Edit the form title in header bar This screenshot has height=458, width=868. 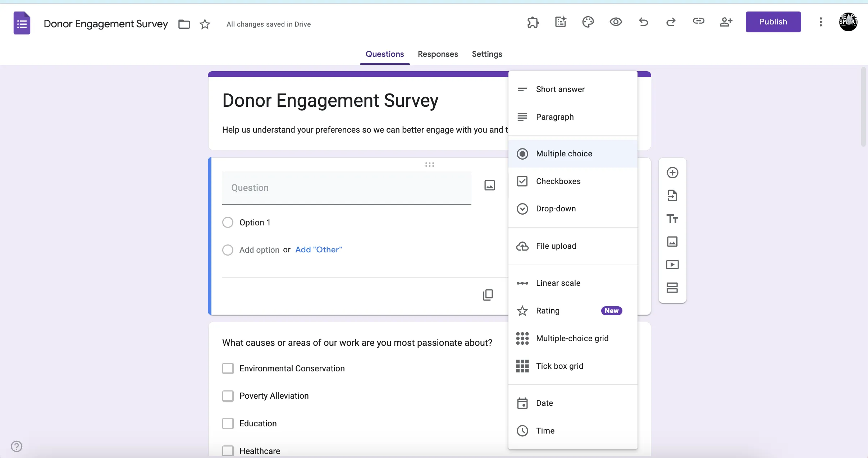pyautogui.click(x=106, y=24)
